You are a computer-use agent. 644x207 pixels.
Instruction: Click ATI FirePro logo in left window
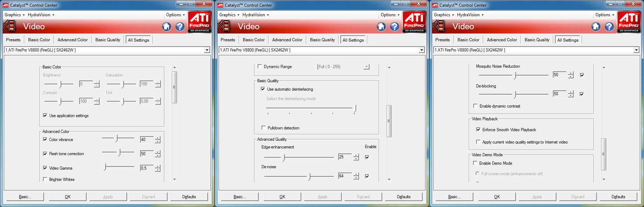pyautogui.click(x=200, y=22)
